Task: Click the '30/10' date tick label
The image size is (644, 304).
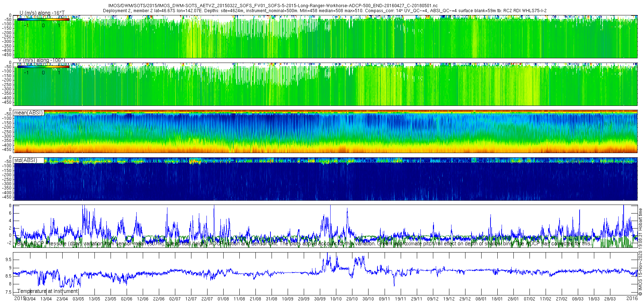Action: 368,299
